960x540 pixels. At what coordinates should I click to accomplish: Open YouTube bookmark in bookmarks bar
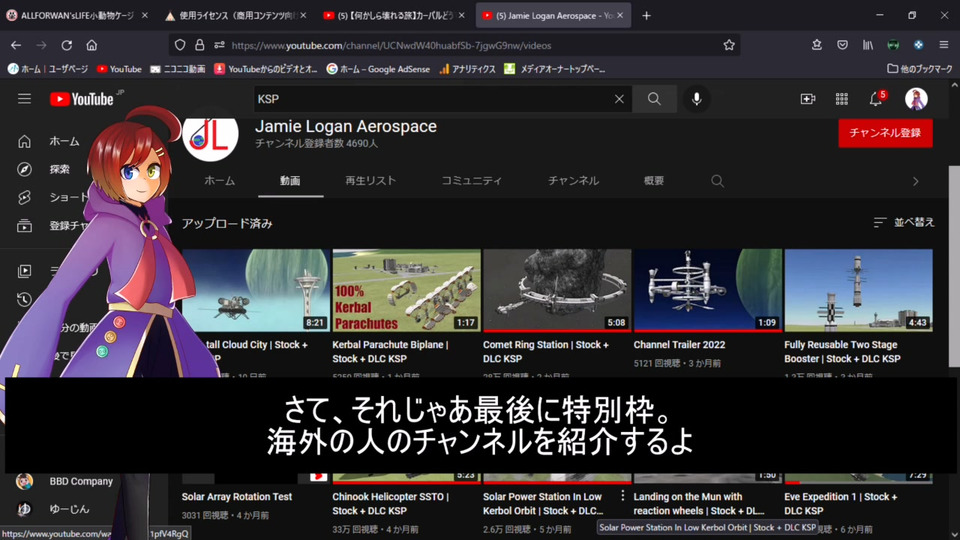tap(119, 69)
